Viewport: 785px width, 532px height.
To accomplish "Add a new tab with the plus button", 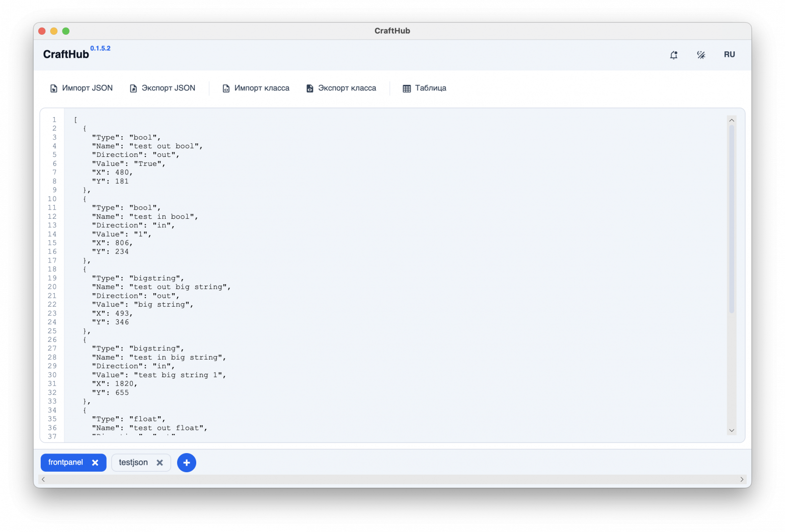I will click(x=187, y=463).
